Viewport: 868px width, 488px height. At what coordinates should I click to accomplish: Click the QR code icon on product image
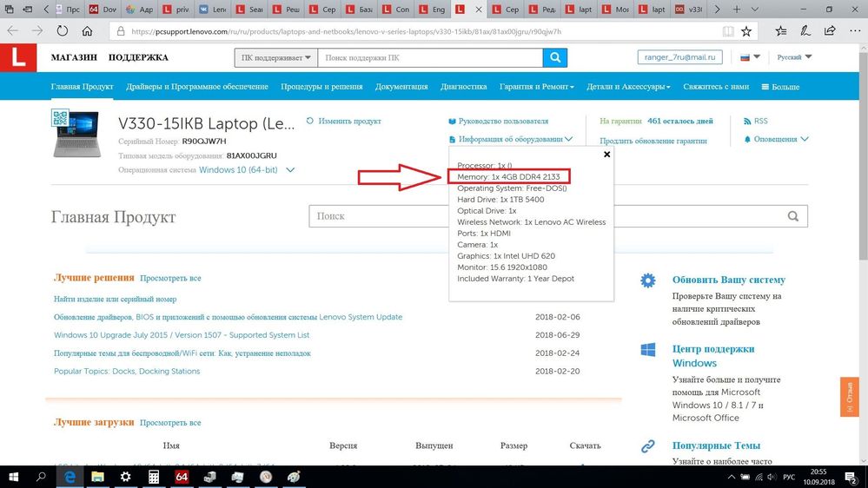point(60,118)
